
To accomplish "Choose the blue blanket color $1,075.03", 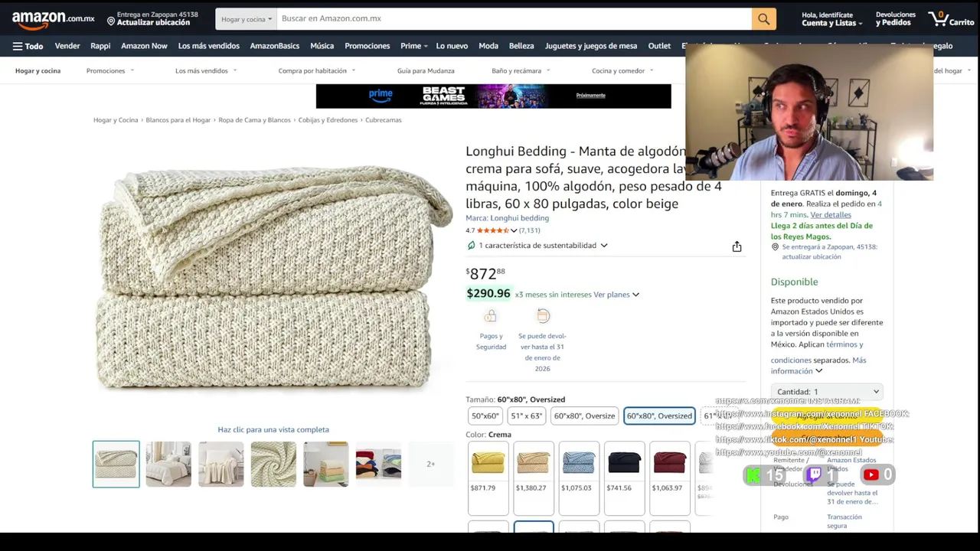I will (579, 477).
